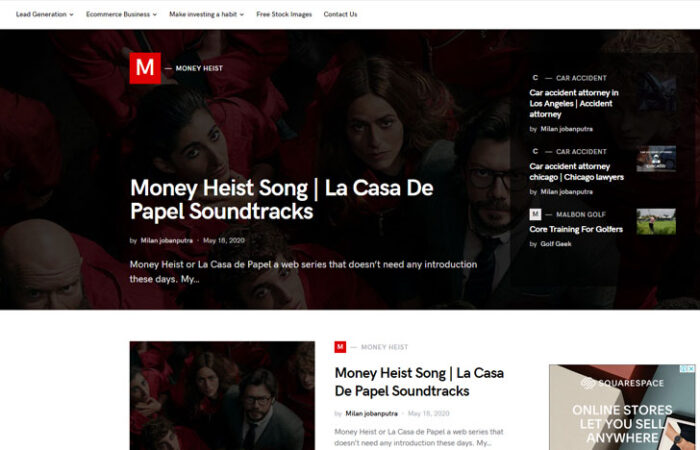This screenshot has width=700, height=450.
Task: Open the Free Stock Images menu item
Action: tap(284, 14)
